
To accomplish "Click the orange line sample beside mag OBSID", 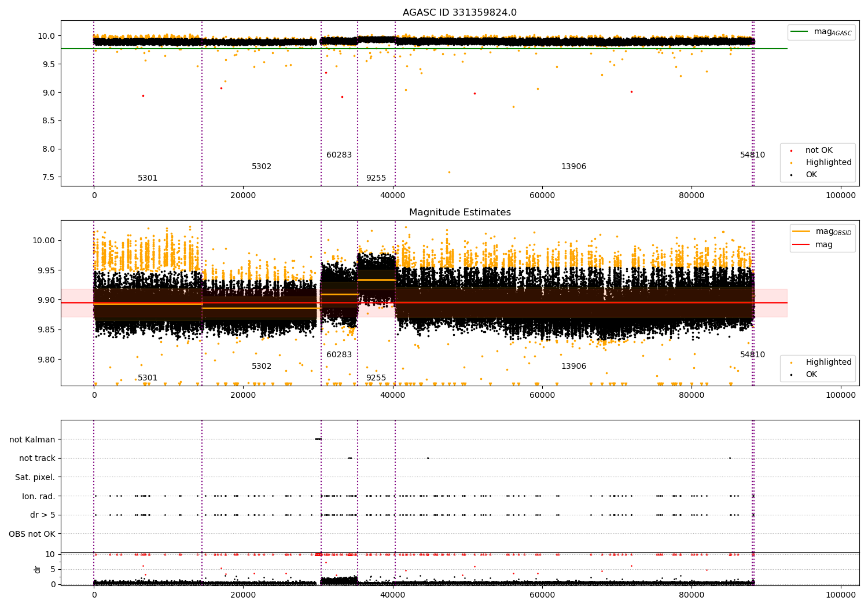I will point(801,232).
